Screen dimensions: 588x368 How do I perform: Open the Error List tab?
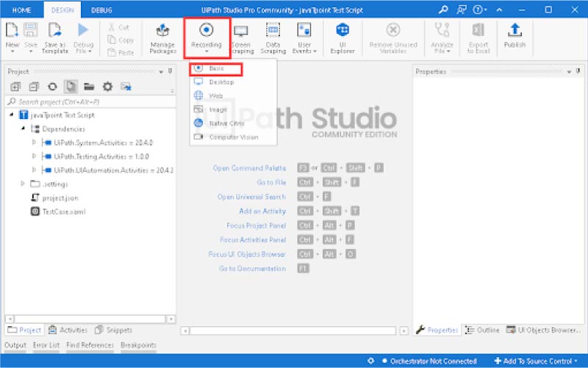(x=46, y=345)
